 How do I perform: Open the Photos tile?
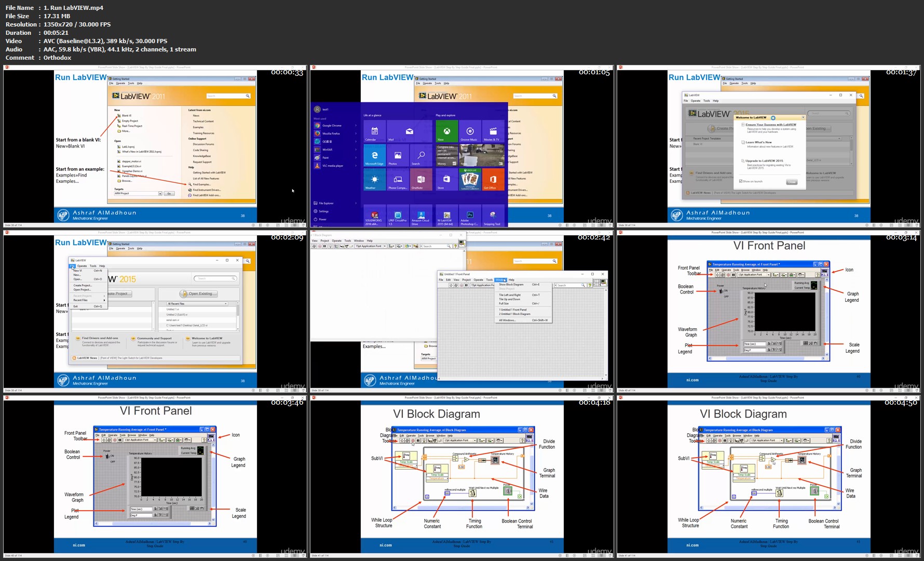click(398, 155)
